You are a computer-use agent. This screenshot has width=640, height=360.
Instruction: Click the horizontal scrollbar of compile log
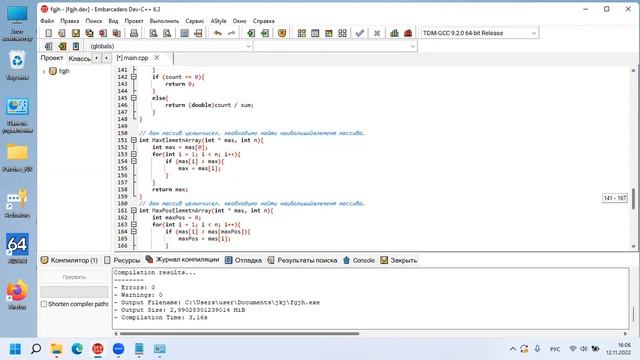239,333
